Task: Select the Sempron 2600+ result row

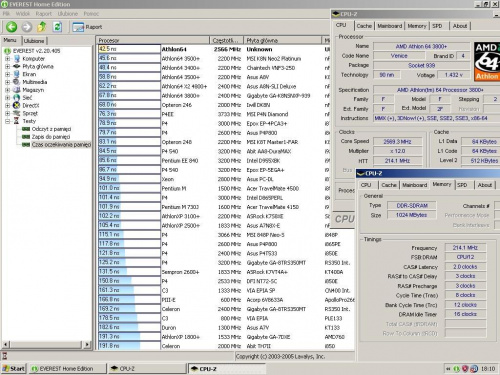Action: [x=226, y=272]
